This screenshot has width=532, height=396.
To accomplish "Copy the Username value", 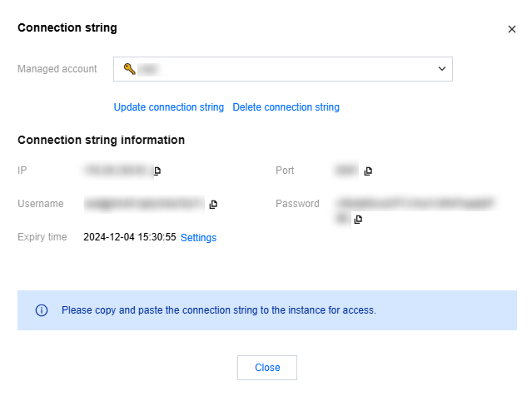I will (x=213, y=204).
